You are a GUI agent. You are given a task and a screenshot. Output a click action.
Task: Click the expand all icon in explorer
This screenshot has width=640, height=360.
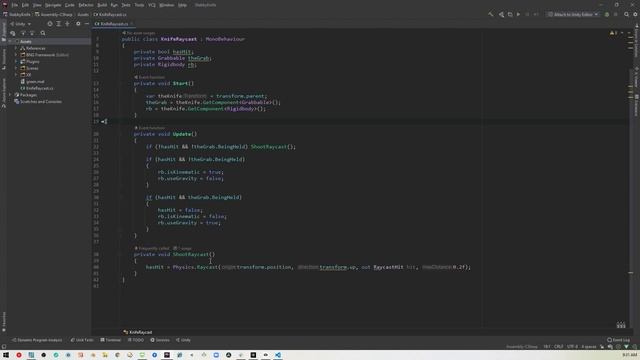[58, 24]
